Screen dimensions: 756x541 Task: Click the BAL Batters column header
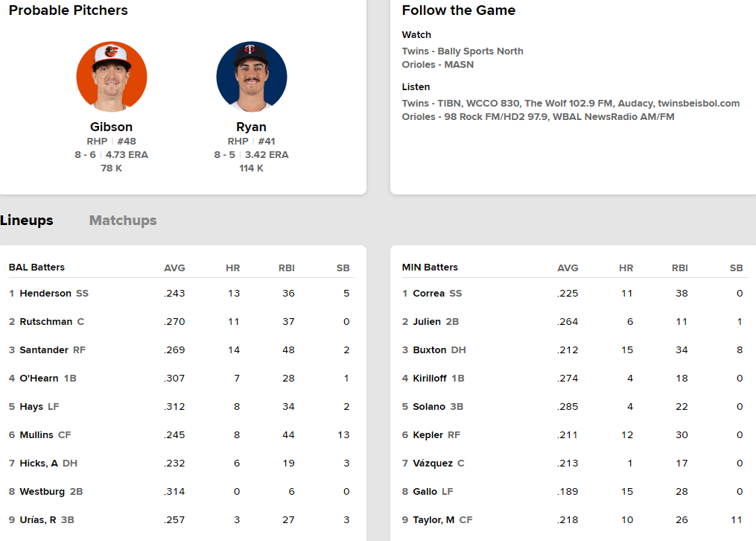tap(36, 268)
